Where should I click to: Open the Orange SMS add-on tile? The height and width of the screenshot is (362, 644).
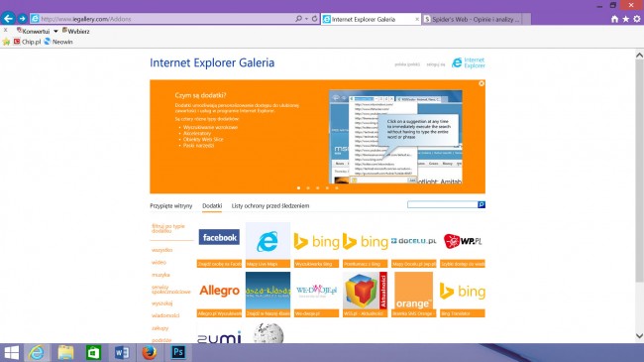tap(413, 295)
